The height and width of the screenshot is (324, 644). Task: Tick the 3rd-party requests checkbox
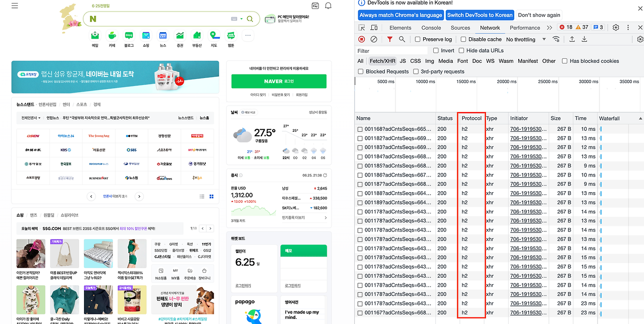[x=416, y=71]
